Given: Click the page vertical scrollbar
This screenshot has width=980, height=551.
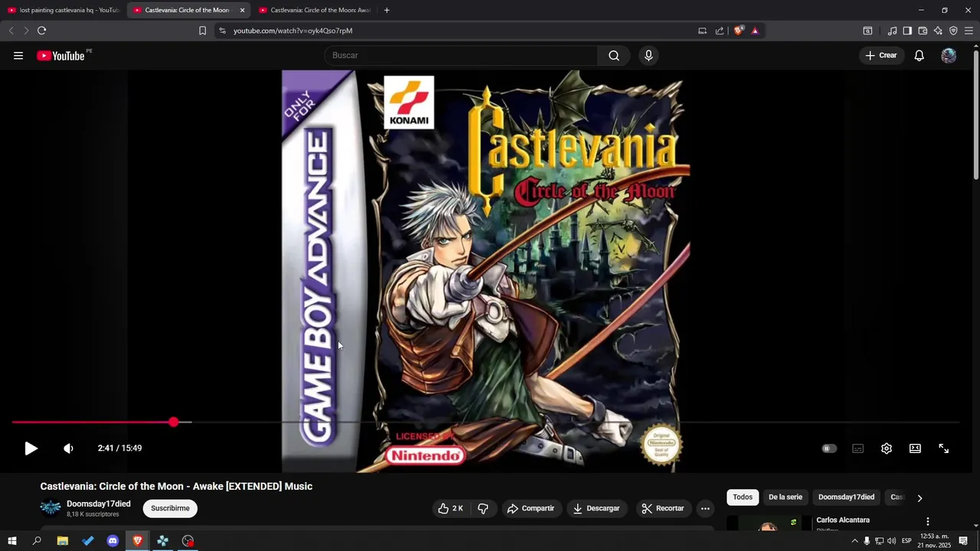Looking at the screenshot, I should pyautogui.click(x=976, y=115).
